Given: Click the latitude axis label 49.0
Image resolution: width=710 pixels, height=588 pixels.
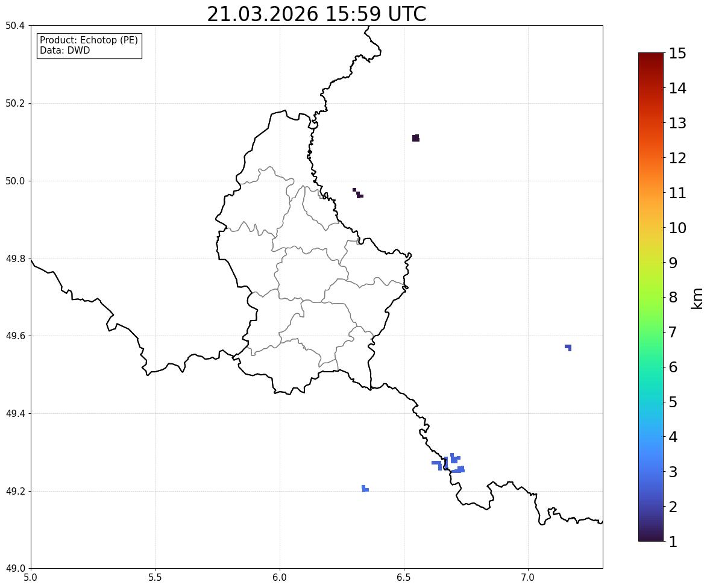Looking at the screenshot, I should pyautogui.click(x=15, y=569).
